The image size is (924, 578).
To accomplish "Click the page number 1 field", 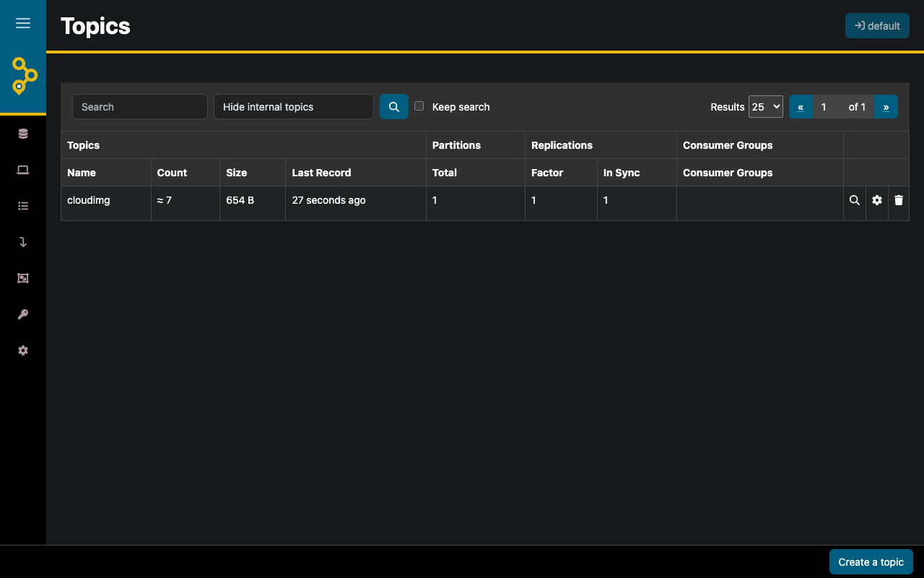I will (x=827, y=107).
